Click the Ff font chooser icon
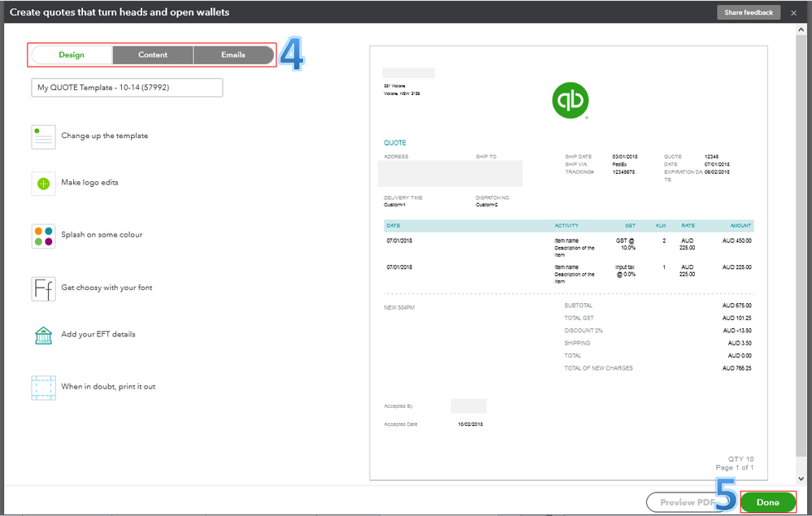Image resolution: width=812 pixels, height=516 pixels. coord(44,288)
